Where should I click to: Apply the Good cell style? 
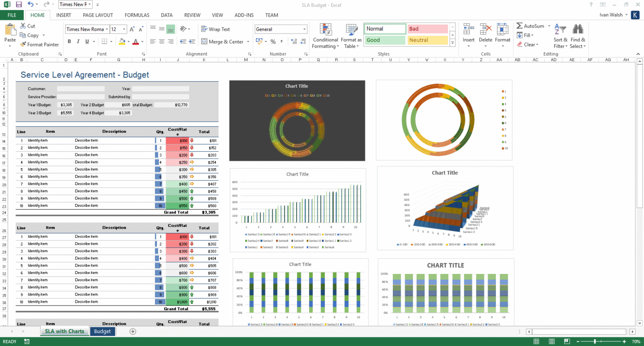point(385,40)
